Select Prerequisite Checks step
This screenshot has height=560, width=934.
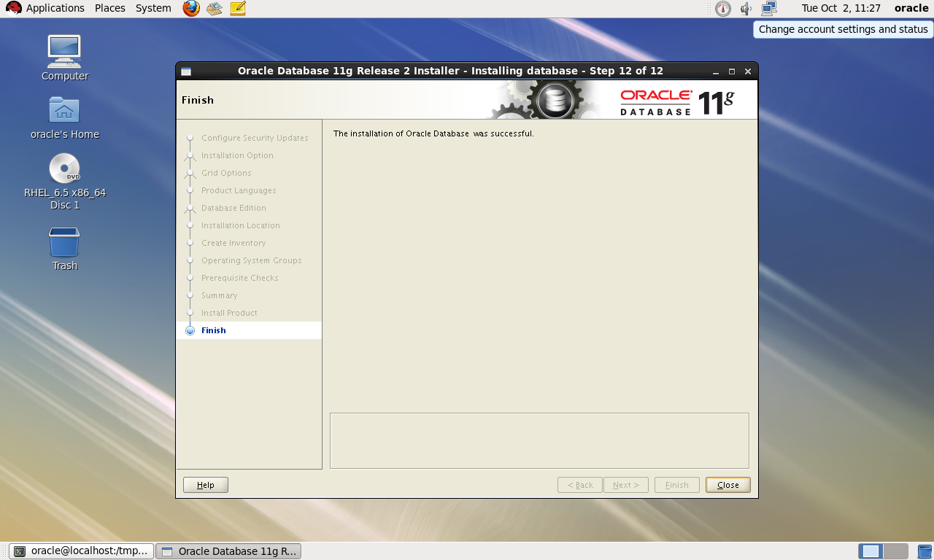click(x=239, y=278)
